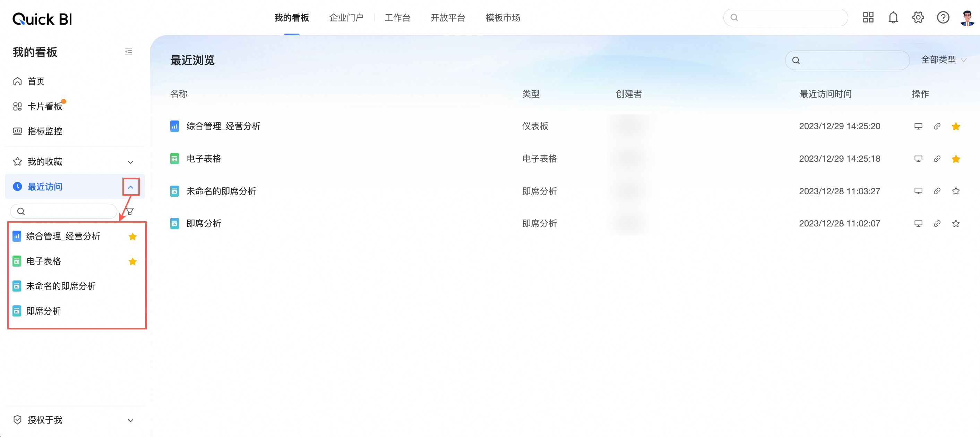This screenshot has height=437, width=980.
Task: Click the help question mark icon
Action: (943, 18)
